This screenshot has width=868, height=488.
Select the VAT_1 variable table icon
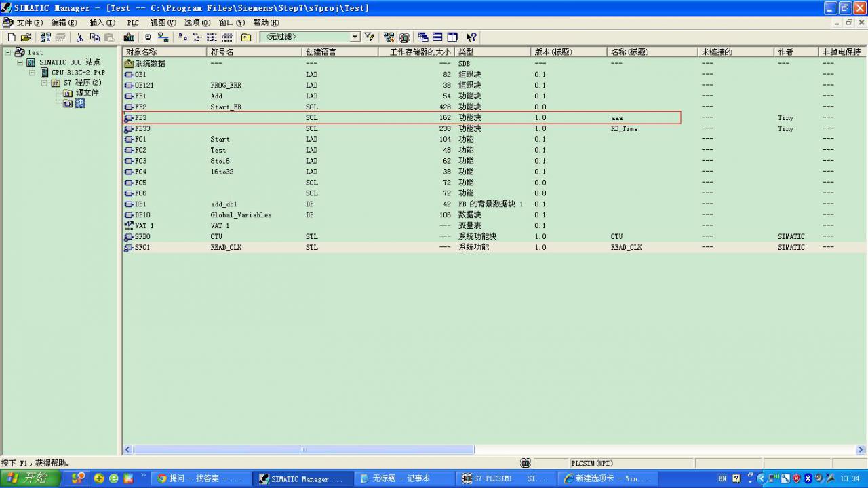129,226
